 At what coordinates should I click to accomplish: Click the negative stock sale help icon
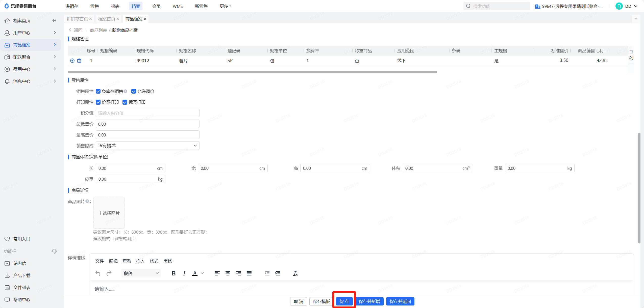coord(126,91)
